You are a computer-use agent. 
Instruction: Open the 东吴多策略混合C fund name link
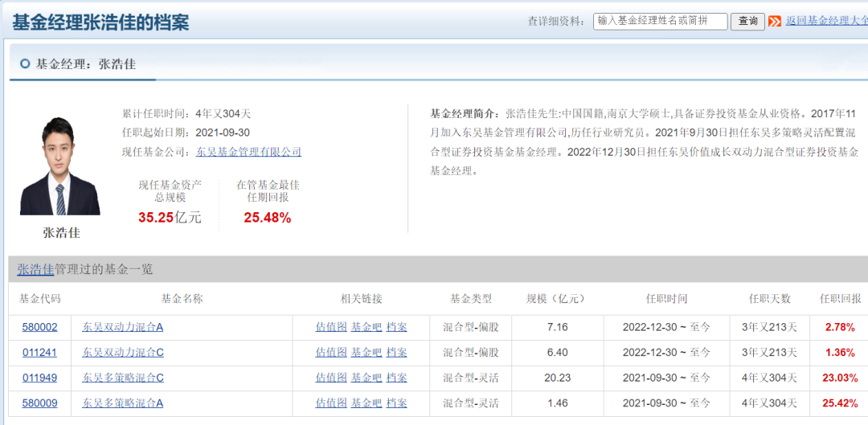123,378
